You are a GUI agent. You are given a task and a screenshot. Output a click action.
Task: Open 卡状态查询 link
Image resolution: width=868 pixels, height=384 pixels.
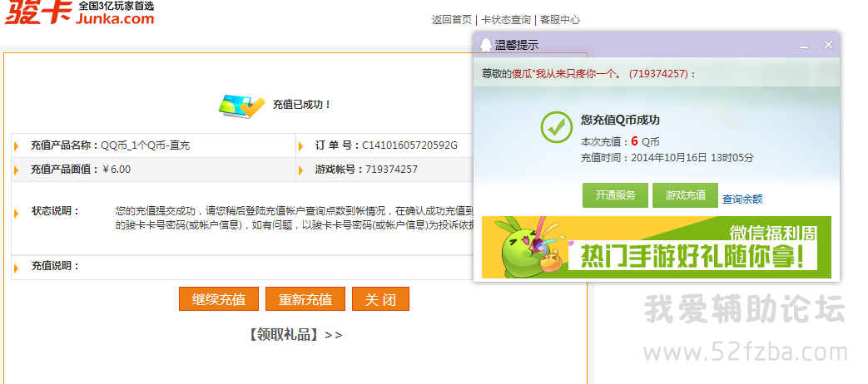pyautogui.click(x=506, y=20)
